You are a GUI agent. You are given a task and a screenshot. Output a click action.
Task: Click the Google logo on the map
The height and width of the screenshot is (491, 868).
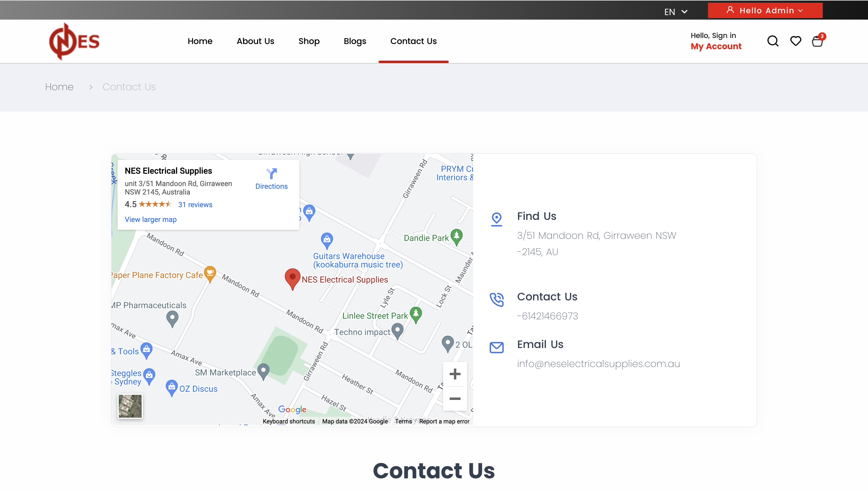(x=292, y=409)
